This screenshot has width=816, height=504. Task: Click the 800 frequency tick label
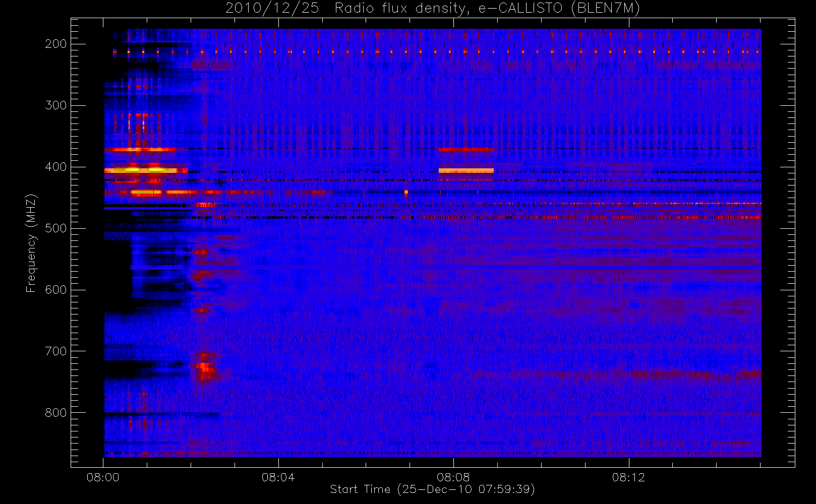point(55,413)
